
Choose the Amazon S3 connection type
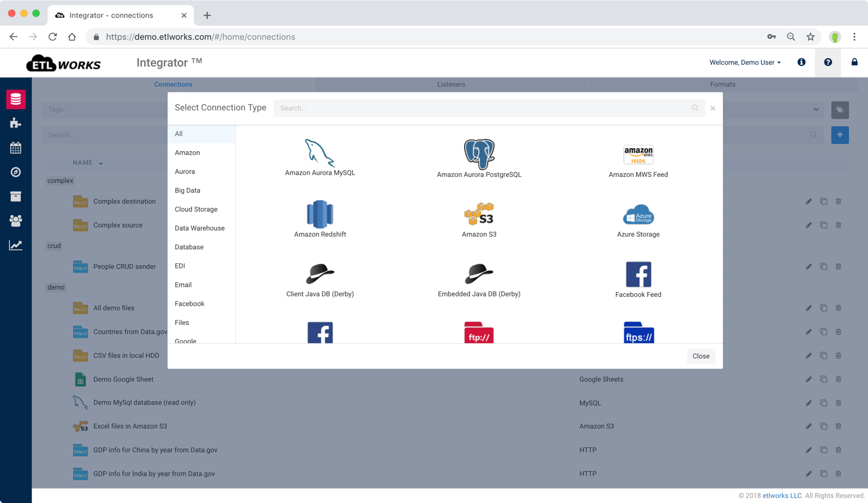pyautogui.click(x=479, y=218)
